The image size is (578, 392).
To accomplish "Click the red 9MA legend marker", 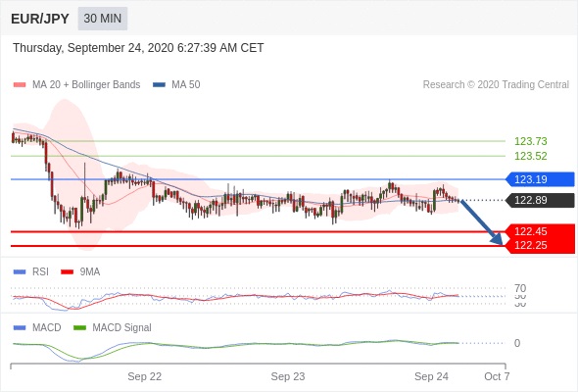I will (67, 272).
